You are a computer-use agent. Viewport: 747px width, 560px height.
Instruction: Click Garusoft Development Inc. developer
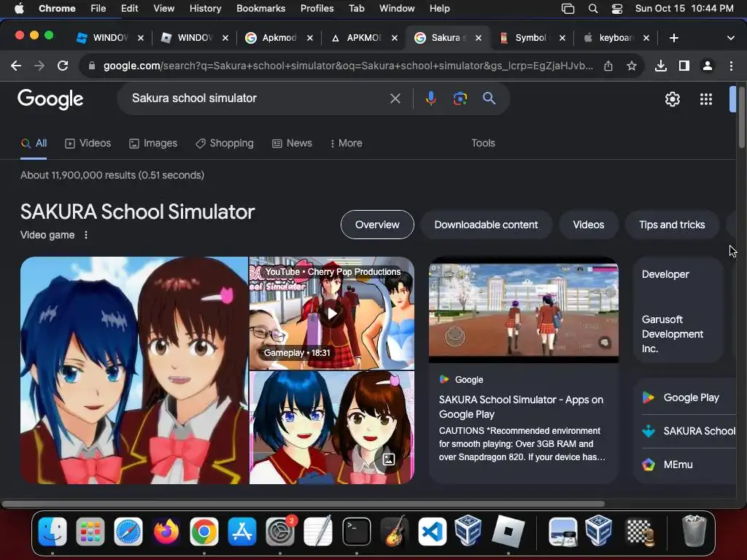(672, 334)
